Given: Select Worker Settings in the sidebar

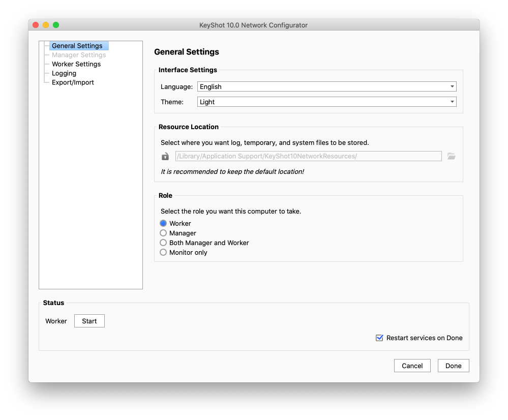Looking at the screenshot, I should pos(76,64).
